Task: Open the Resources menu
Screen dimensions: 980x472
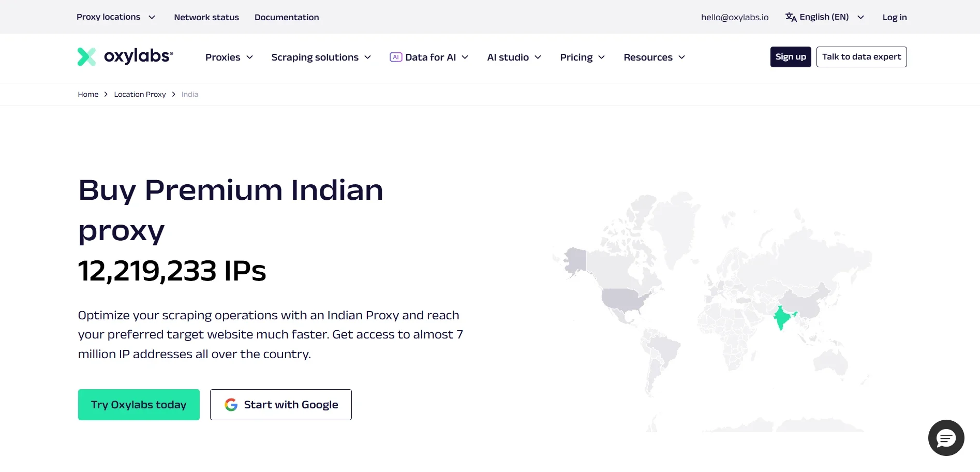Action: 653,57
